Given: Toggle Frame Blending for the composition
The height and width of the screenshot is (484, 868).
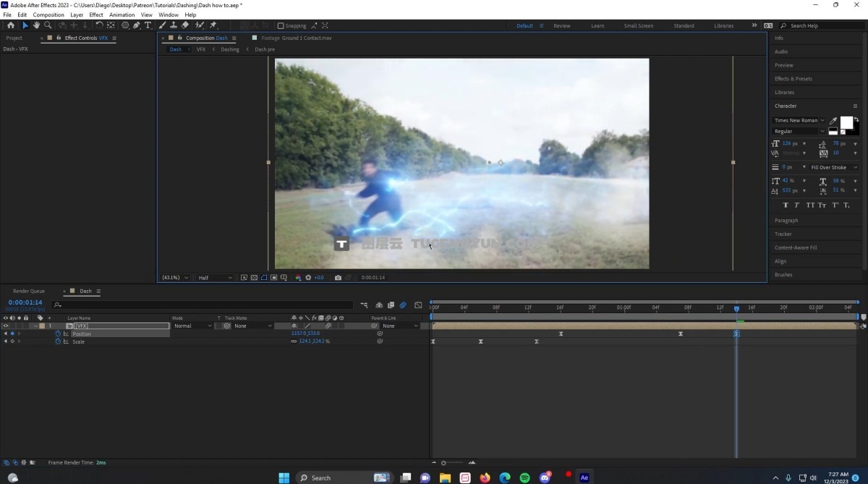Looking at the screenshot, I should [391, 305].
